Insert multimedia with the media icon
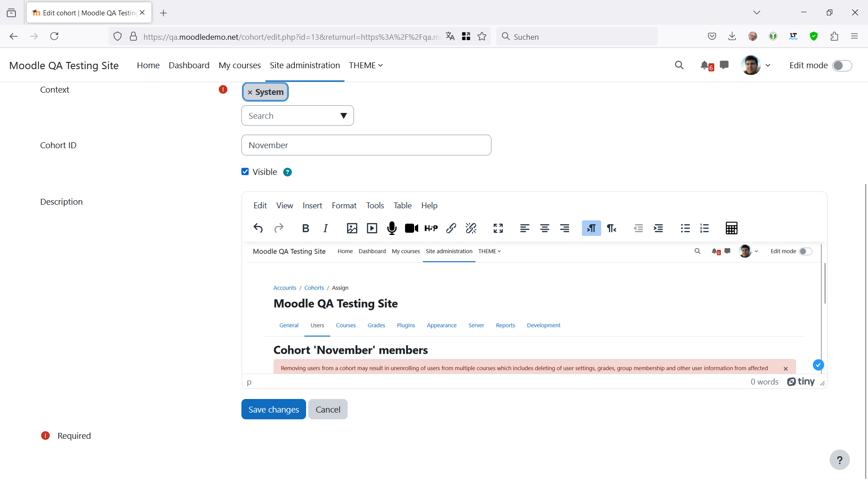Image resolution: width=868 pixels, height=488 pixels. pos(372,228)
